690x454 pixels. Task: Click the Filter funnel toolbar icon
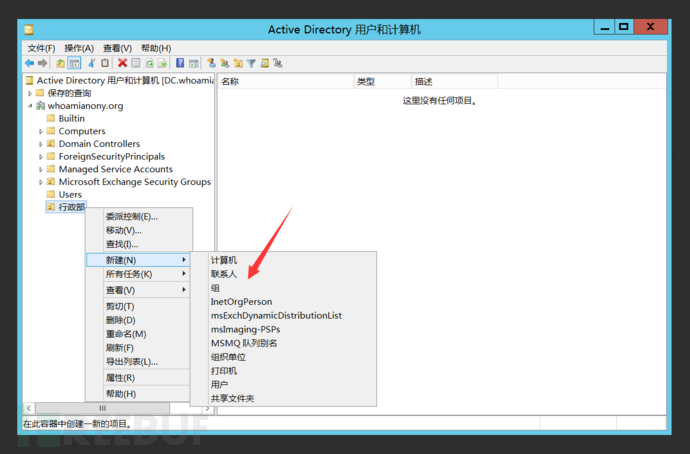[x=251, y=63]
